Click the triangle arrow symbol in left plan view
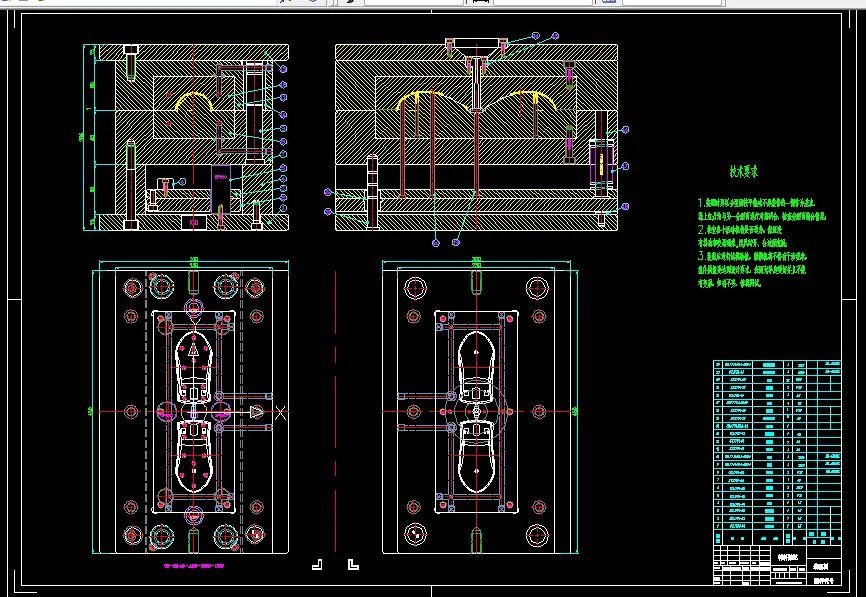 (x=257, y=412)
